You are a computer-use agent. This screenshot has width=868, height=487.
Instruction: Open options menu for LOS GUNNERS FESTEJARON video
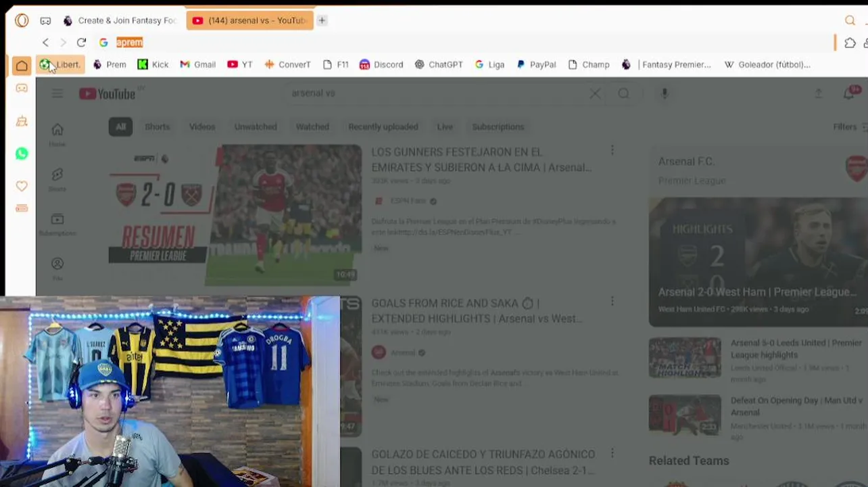(x=612, y=150)
